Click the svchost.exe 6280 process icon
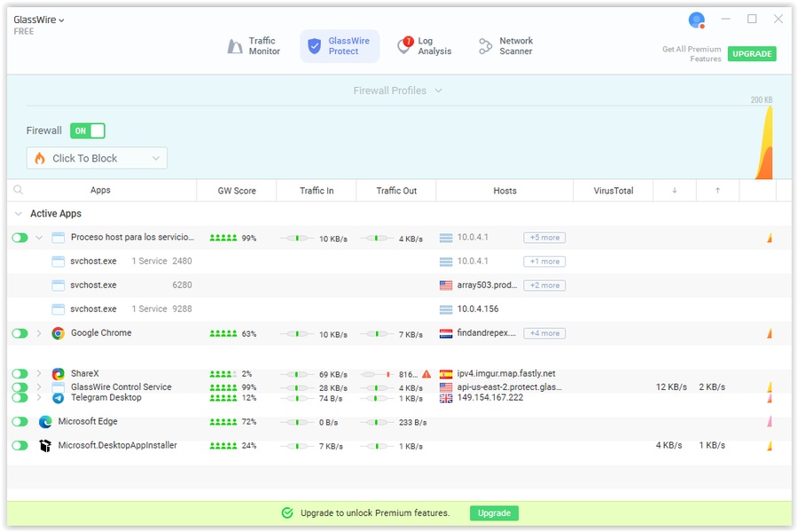Viewport: 798px width, 532px height. [58, 286]
